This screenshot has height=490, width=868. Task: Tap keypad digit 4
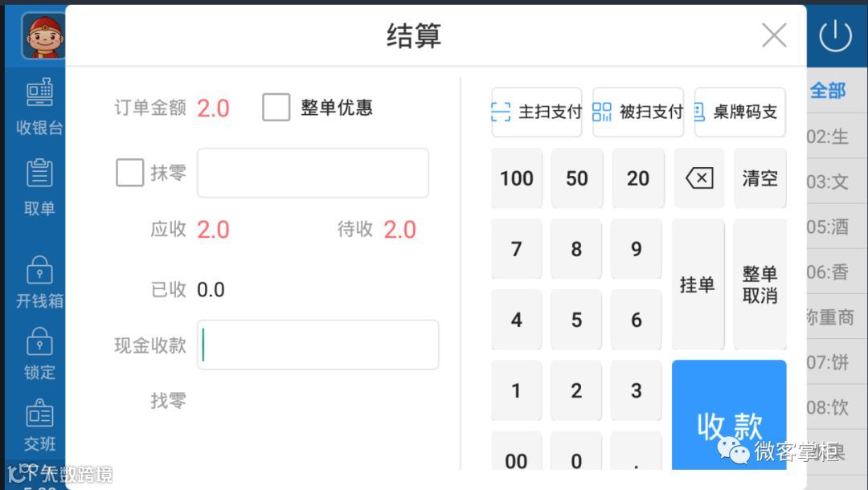coord(517,320)
